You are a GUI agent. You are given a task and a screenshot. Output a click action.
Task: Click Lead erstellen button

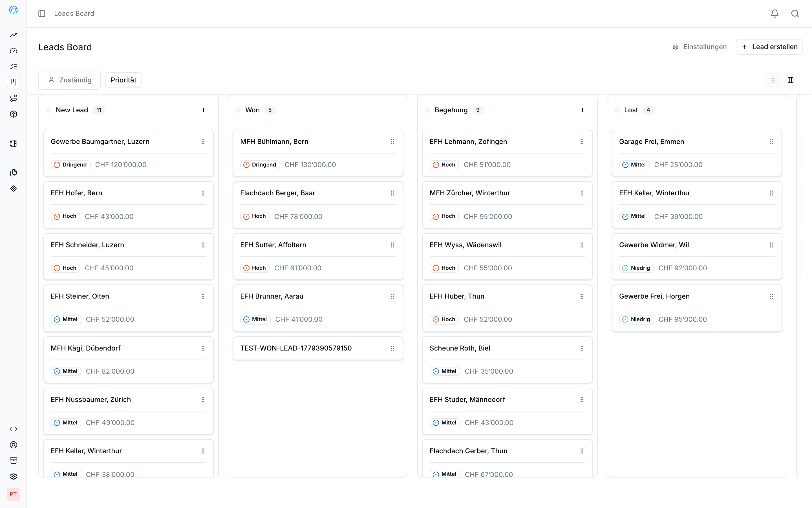769,47
